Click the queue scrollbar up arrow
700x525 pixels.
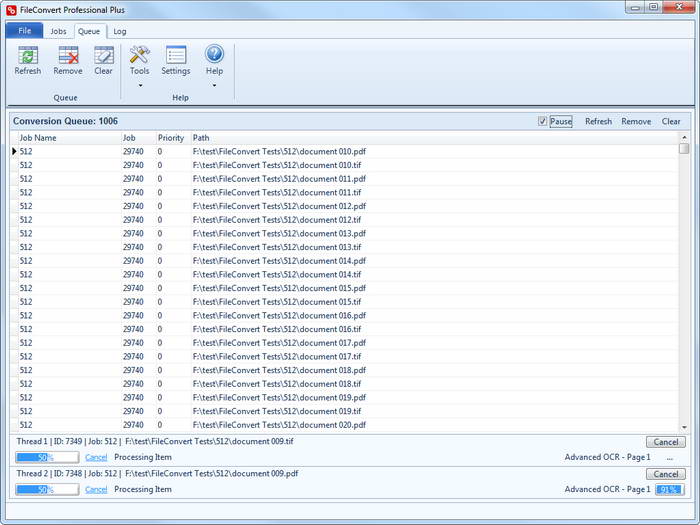tap(684, 137)
